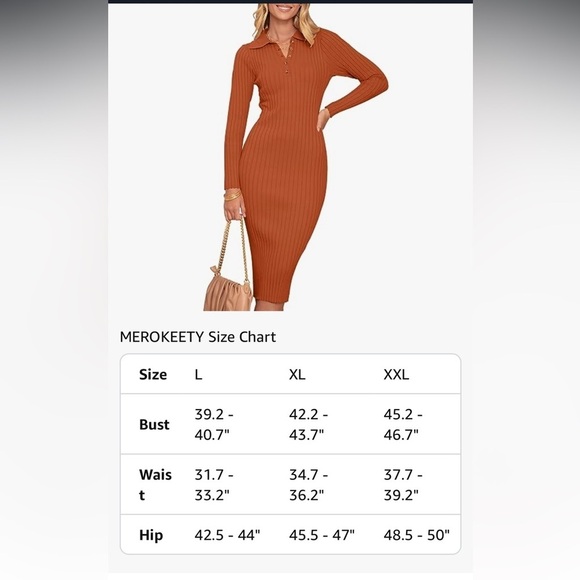The height and width of the screenshot is (580, 580).
Task: Select the 45.5 - 47" hip value
Action: 322,535
